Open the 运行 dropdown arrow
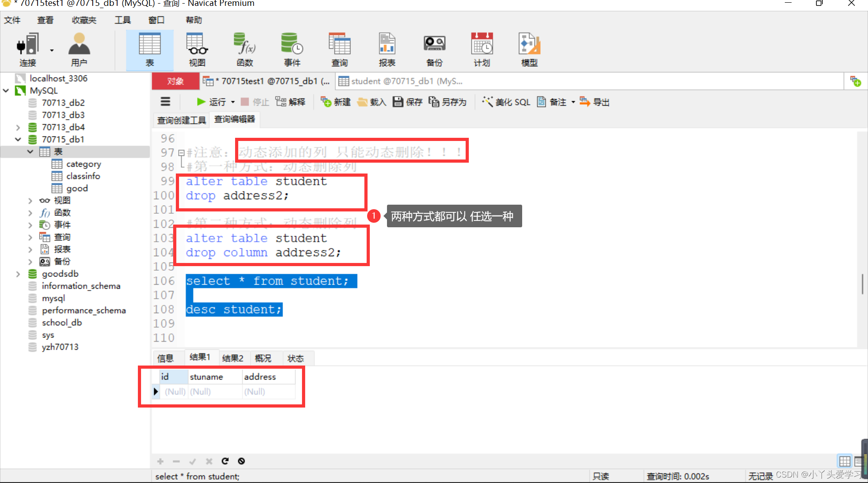The image size is (868, 483). (233, 102)
